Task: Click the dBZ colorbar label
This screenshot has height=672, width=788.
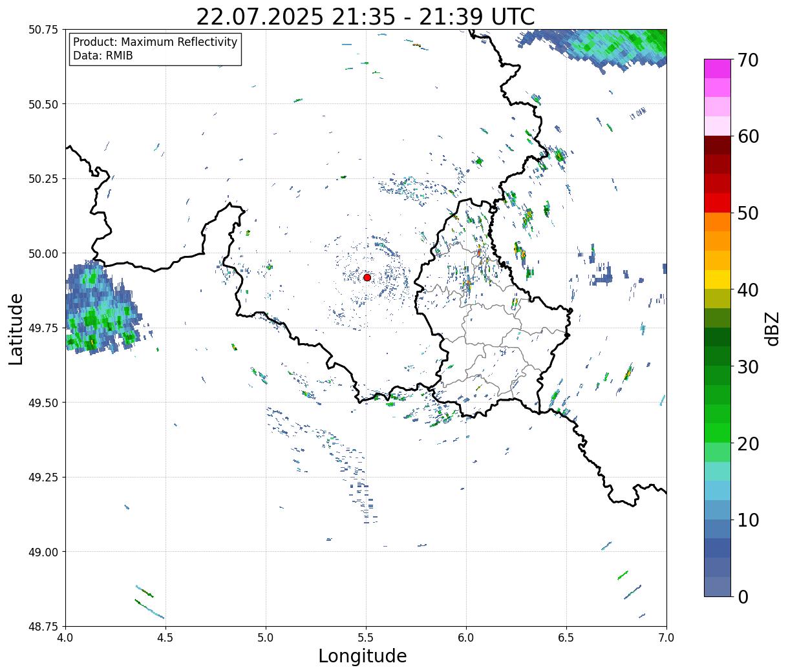Action: 772,328
